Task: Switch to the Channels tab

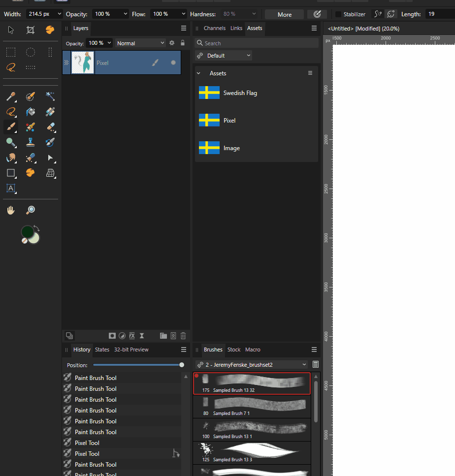Action: coord(214,28)
